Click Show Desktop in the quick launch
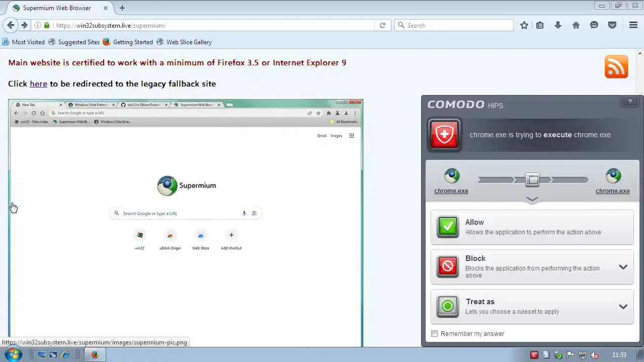Viewport: 644px width, 362px height. pyautogui.click(x=41, y=355)
